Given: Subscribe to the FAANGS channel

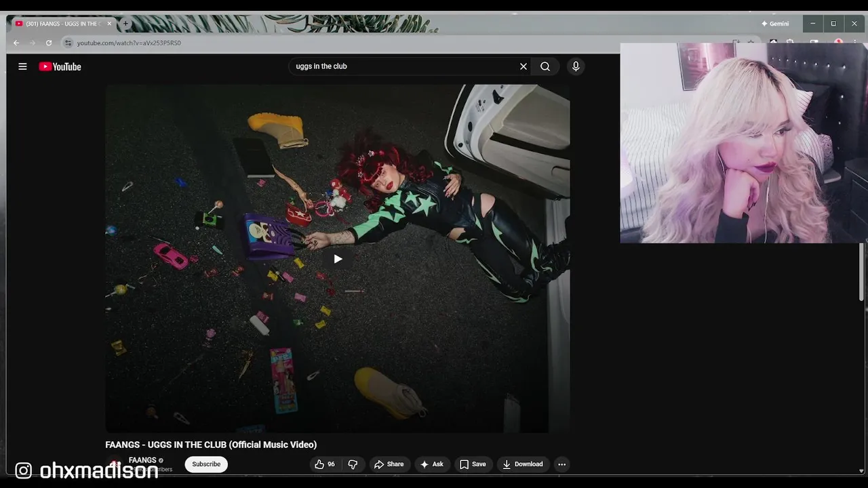Looking at the screenshot, I should [206, 464].
